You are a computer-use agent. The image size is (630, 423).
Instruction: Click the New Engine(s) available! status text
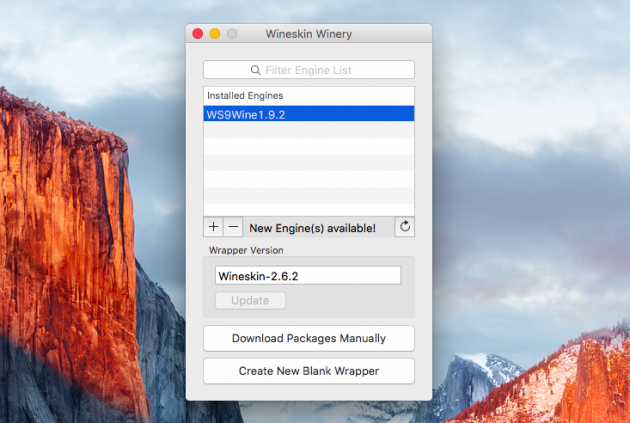click(x=313, y=228)
